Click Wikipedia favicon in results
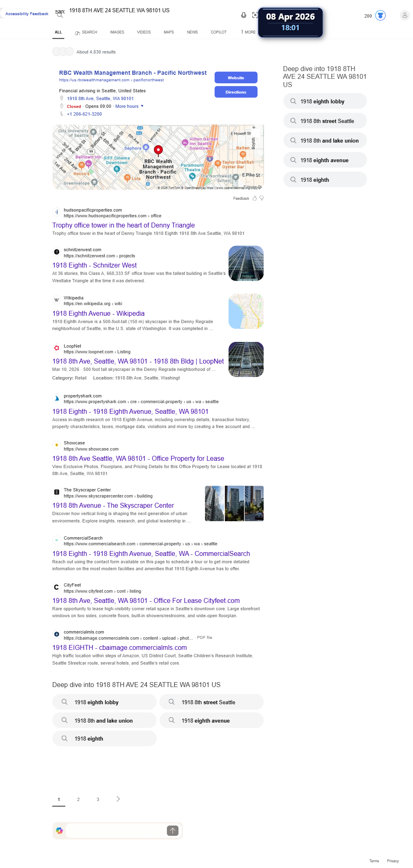This screenshot has width=413, height=868. (x=56, y=300)
